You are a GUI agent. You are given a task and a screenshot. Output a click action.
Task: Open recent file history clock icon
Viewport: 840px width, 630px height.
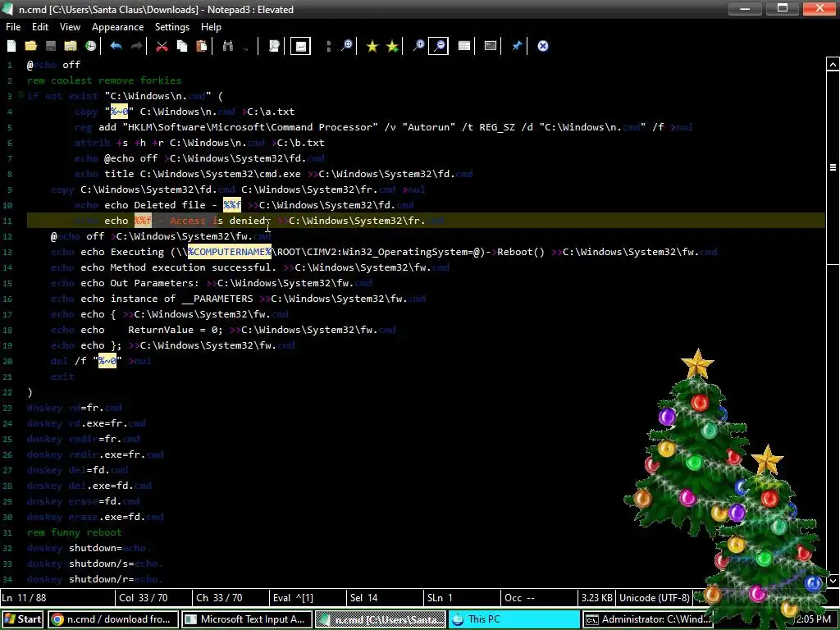(x=90, y=46)
